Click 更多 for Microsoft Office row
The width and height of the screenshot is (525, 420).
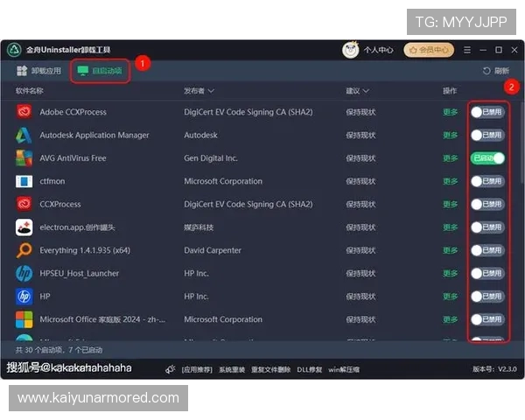(x=450, y=319)
